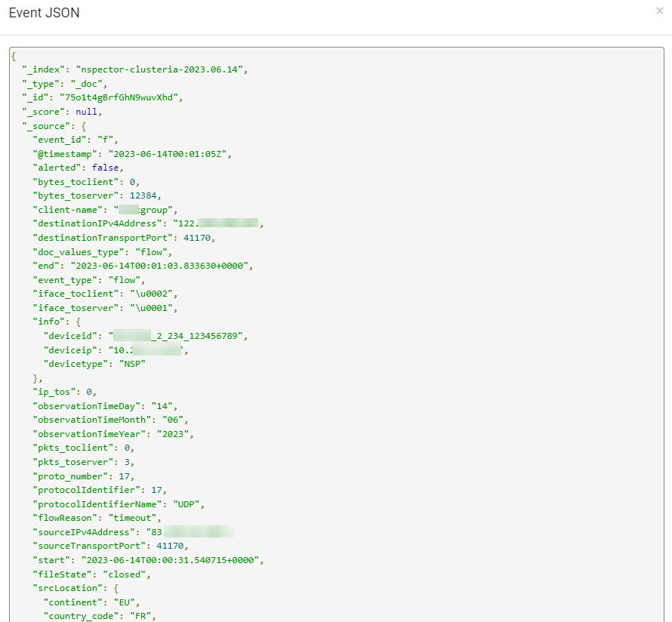This screenshot has height=622, width=672.
Task: Click the iface_toclient value \u0002
Action: point(151,294)
